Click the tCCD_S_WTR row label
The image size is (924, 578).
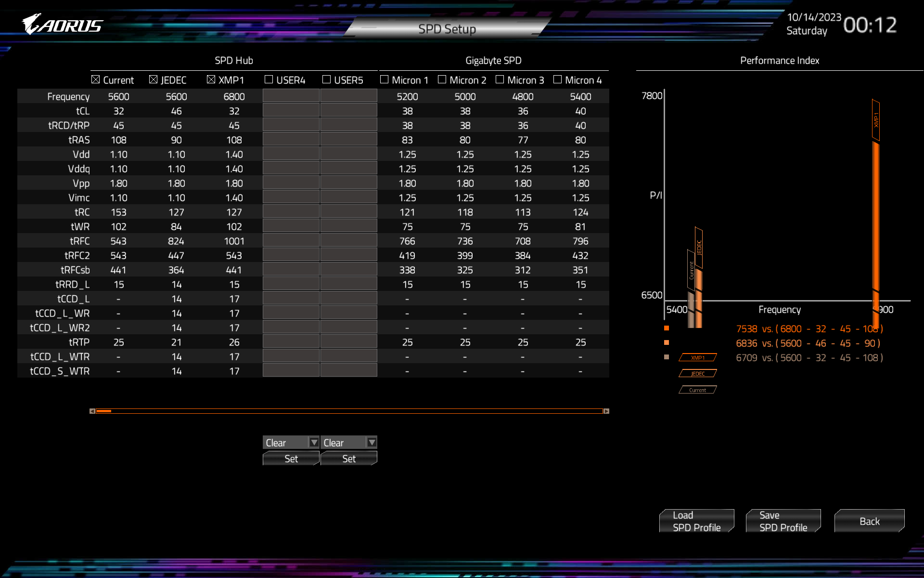60,371
